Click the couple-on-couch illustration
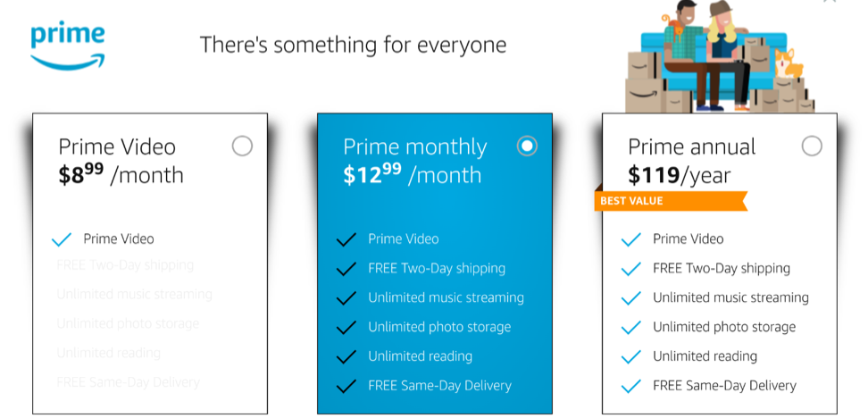This screenshot has width=868, height=418. click(x=720, y=56)
